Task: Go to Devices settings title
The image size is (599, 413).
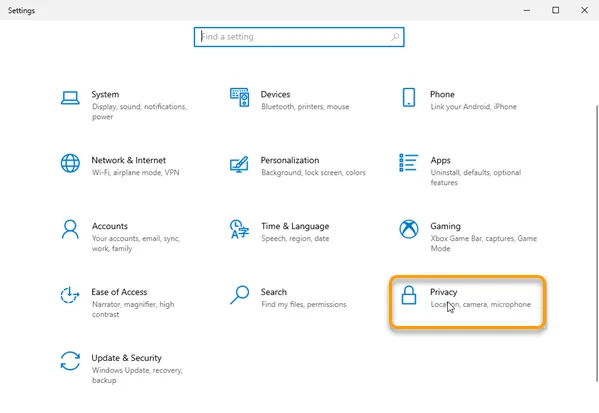Action: click(275, 94)
